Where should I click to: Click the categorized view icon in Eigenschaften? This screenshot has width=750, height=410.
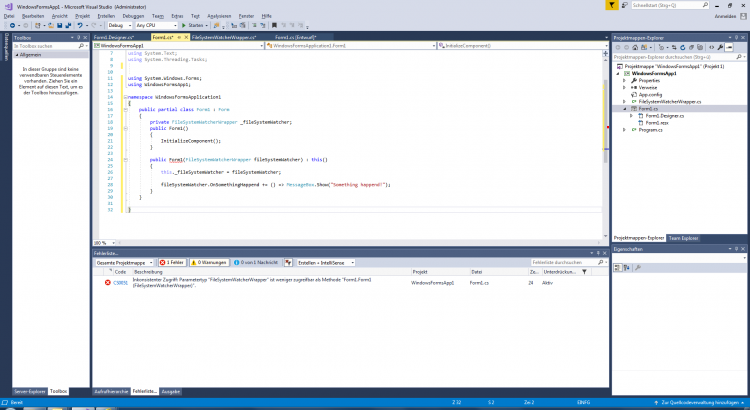click(618, 268)
